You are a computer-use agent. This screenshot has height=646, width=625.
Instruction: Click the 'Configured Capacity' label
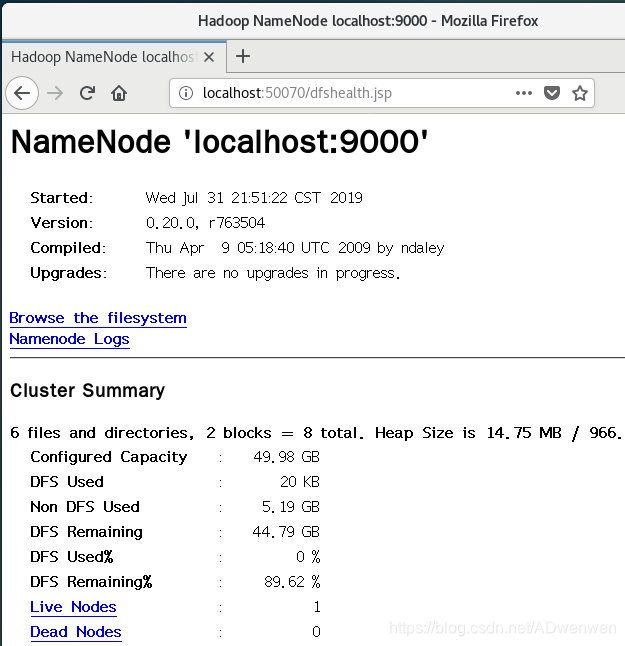coord(109,457)
